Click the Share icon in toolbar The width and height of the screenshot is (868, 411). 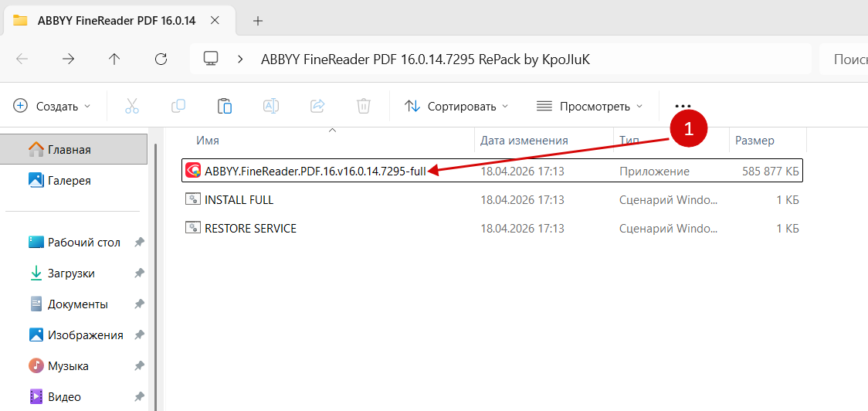(x=317, y=106)
